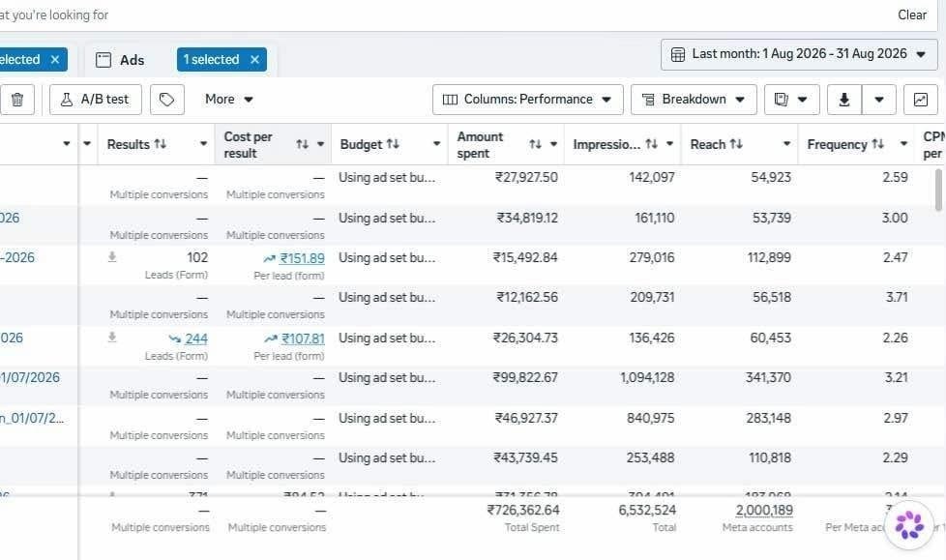The width and height of the screenshot is (946, 560).
Task: Click the small icon left of 102 leads
Action: tap(112, 257)
